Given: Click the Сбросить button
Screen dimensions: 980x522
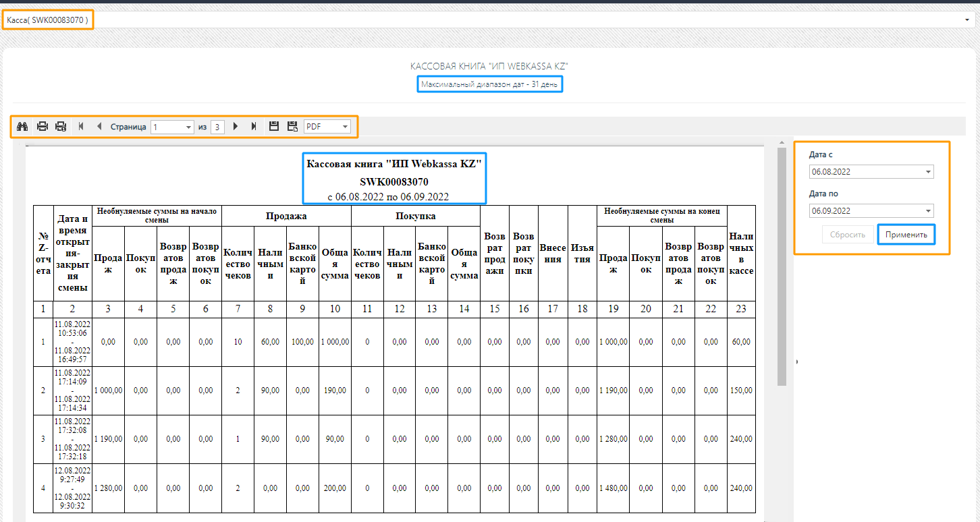Looking at the screenshot, I should (848, 235).
